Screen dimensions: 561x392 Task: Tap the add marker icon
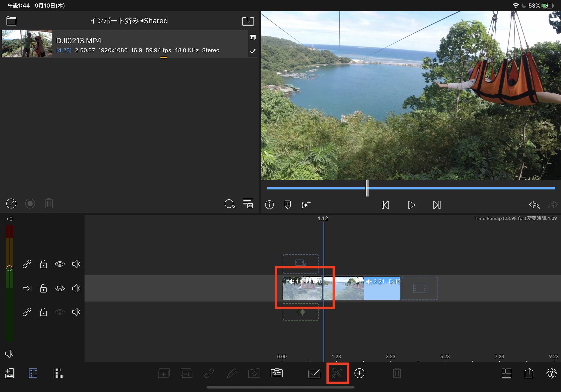pyautogui.click(x=288, y=205)
